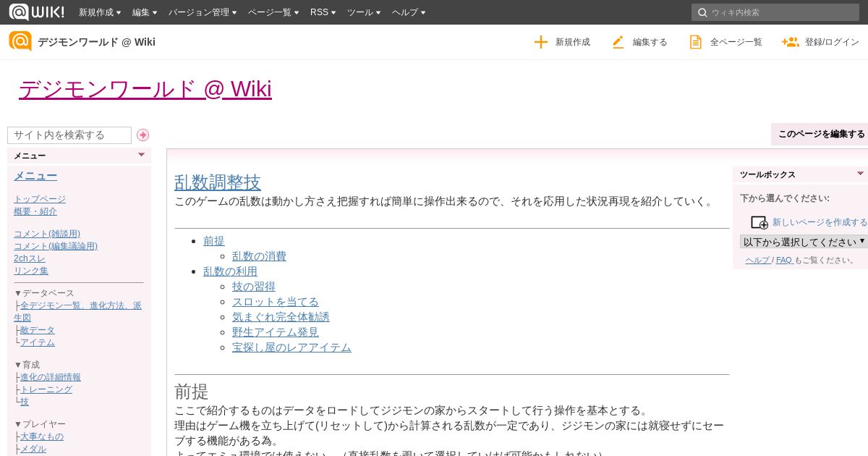Viewport: 868px width, 456px height.
Task: Open the ヘルプ top menu
Action: (409, 12)
